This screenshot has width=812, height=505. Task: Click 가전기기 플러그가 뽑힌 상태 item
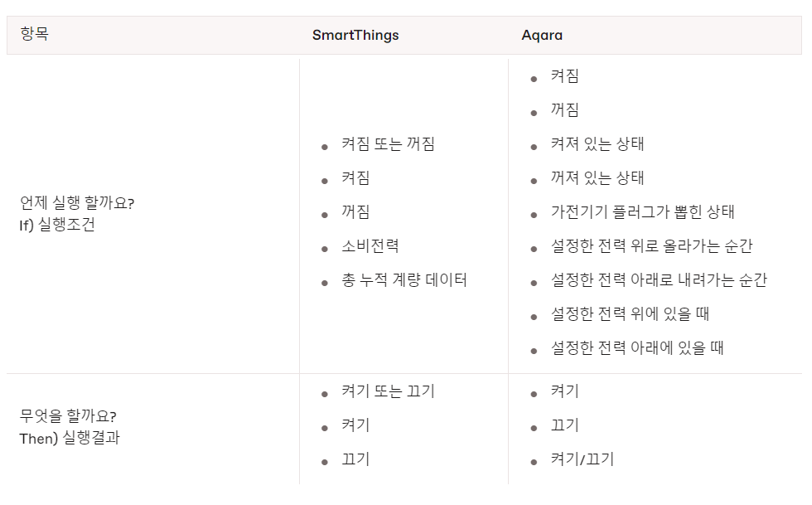point(642,212)
